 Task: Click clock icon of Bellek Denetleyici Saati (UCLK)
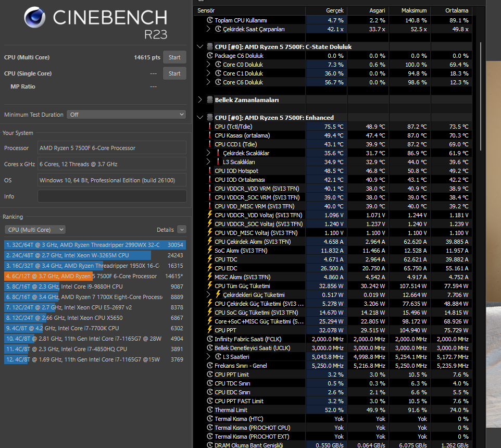210,347
